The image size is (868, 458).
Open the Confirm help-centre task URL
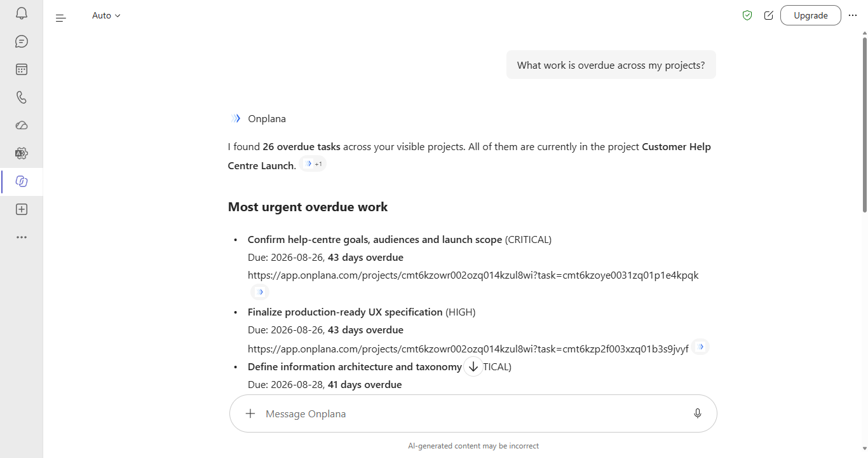pos(473,275)
